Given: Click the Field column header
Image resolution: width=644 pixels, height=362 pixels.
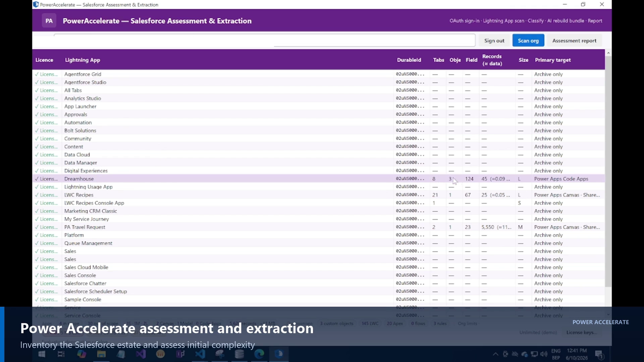Looking at the screenshot, I should [471, 60].
